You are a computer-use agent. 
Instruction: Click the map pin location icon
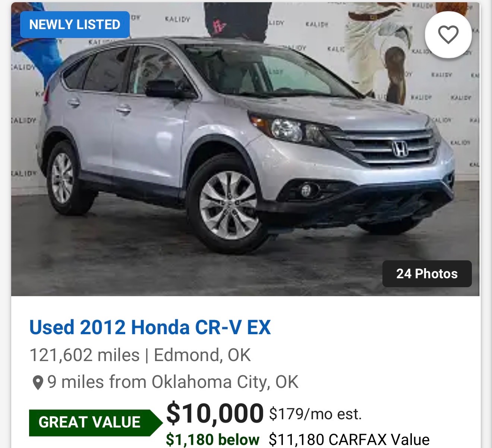38,383
